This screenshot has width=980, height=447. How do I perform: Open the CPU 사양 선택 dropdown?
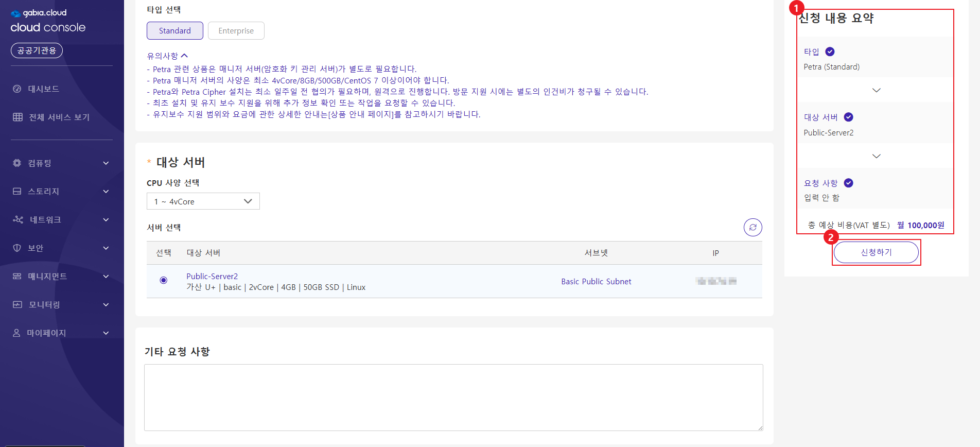point(203,201)
